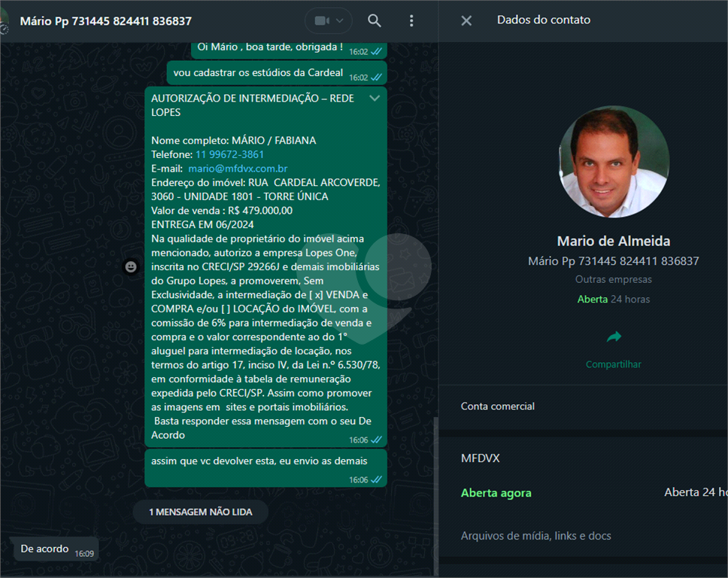728x578 pixels.
Task: React to the message with emoji button
Action: click(131, 266)
